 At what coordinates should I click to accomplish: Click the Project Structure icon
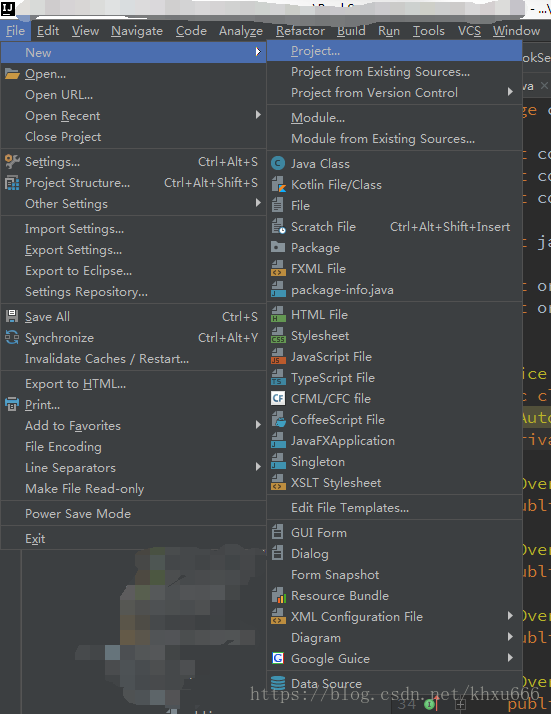[12, 183]
